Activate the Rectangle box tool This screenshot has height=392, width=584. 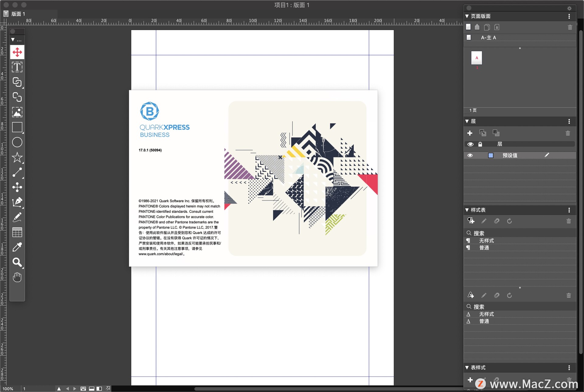17,127
